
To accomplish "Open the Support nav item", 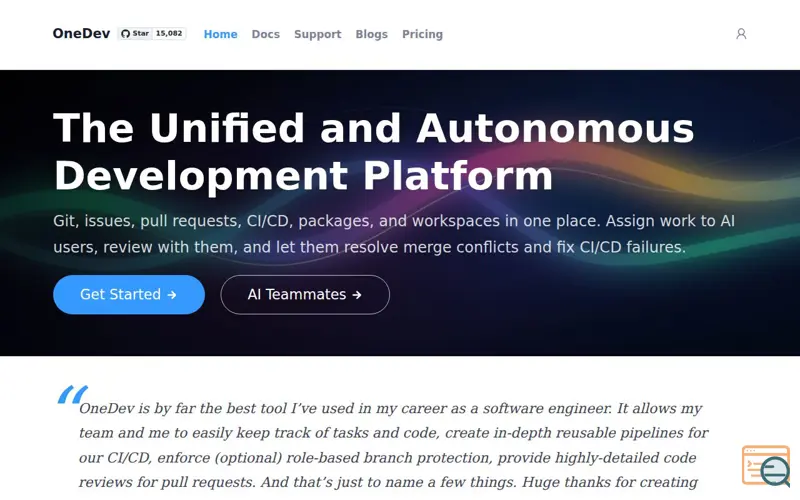I will point(317,34).
